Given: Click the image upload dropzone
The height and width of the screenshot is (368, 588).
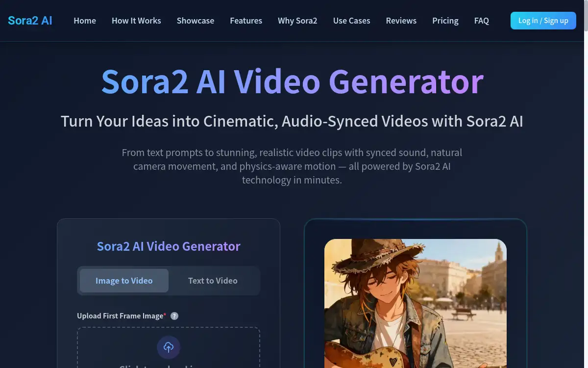Looking at the screenshot, I should [x=169, y=348].
